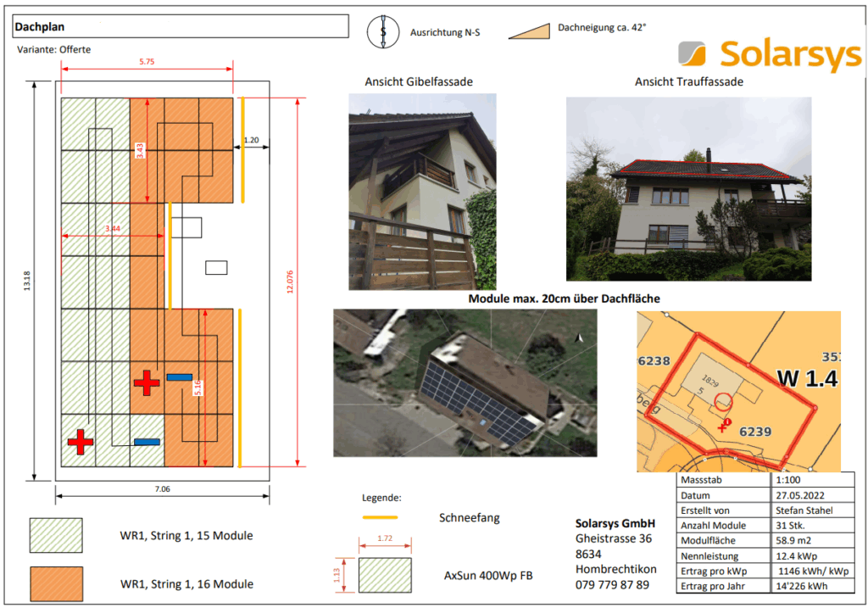The image size is (868, 608).
Task: Click the Nennleistung value 12.4 kWp
Action: point(796,556)
